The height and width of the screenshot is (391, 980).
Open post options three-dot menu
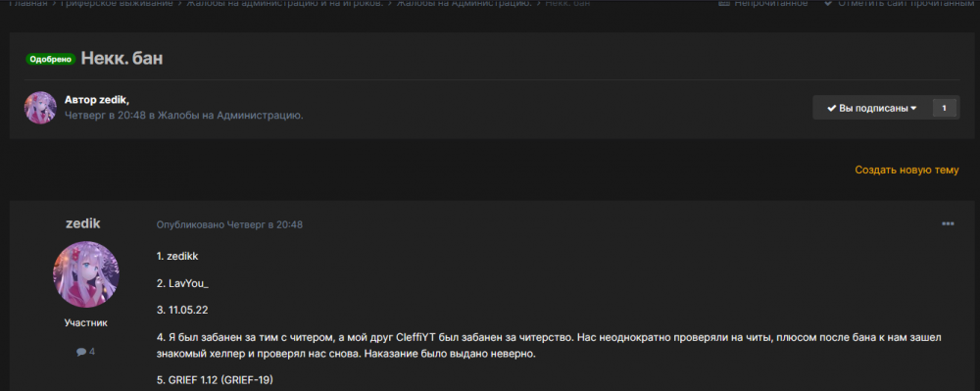click(x=948, y=223)
